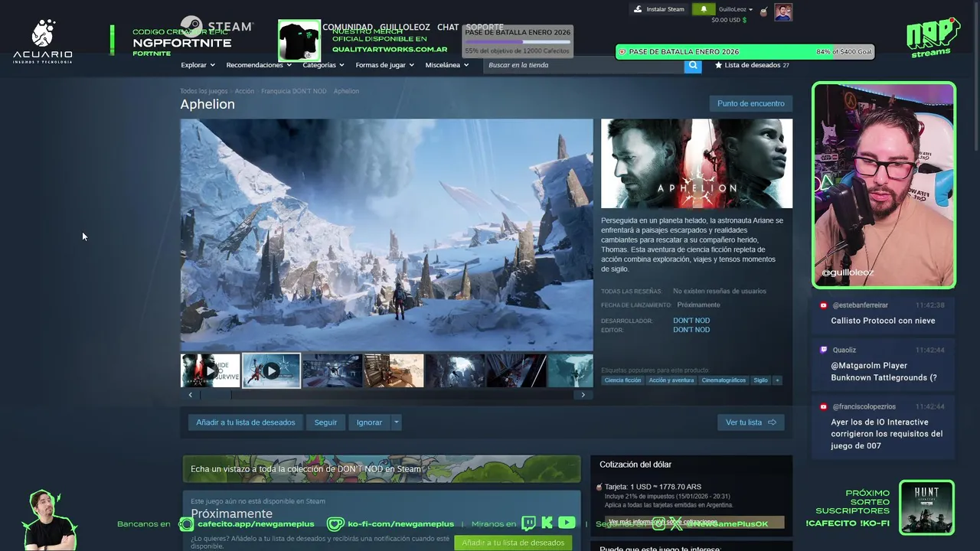The image size is (980, 551).
Task: Click the Cafecito icon in the bottom overlay
Action: [186, 524]
